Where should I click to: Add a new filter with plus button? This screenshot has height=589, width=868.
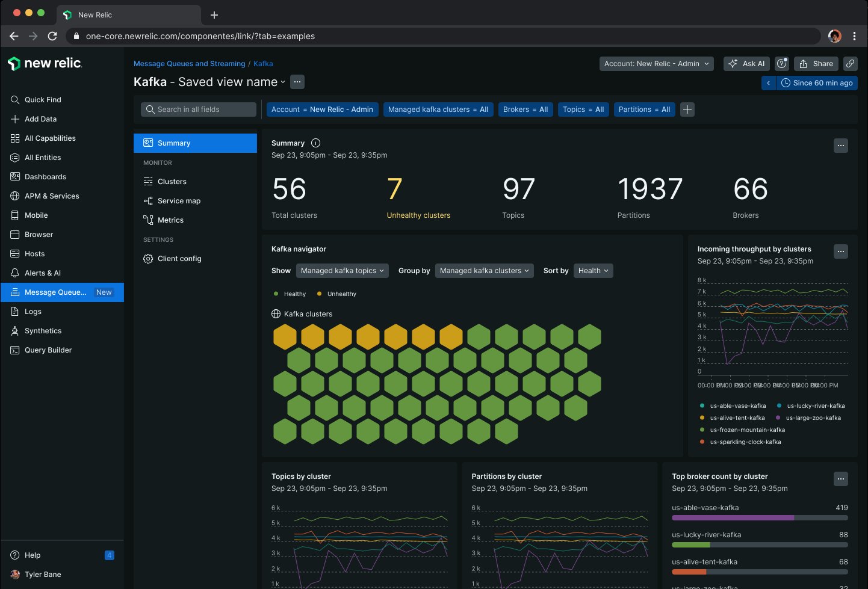tap(687, 109)
